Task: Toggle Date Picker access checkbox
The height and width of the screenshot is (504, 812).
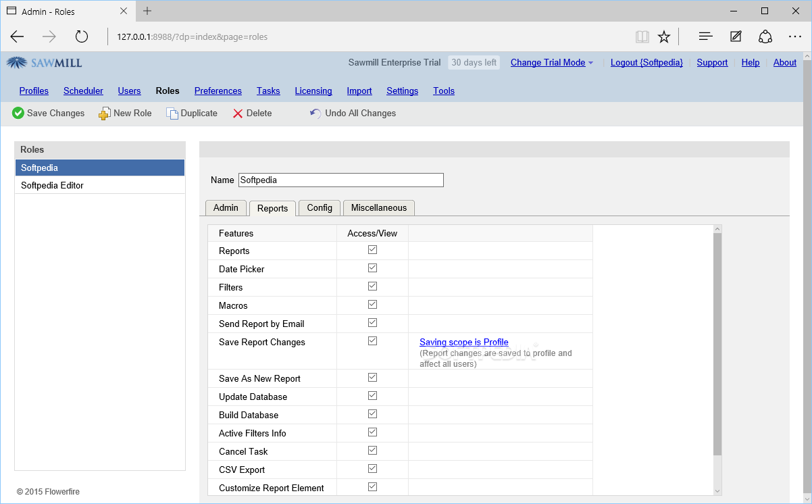Action: [x=372, y=268]
